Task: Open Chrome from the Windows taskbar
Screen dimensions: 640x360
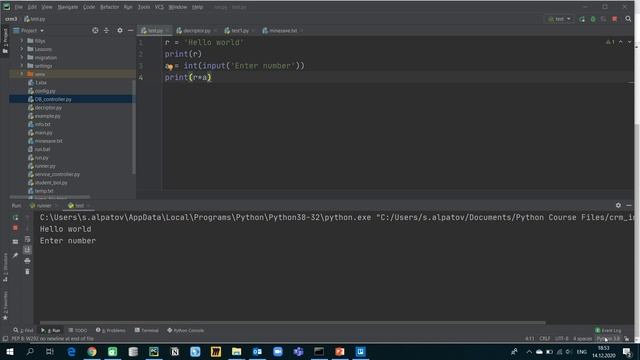Action: (x=92, y=351)
